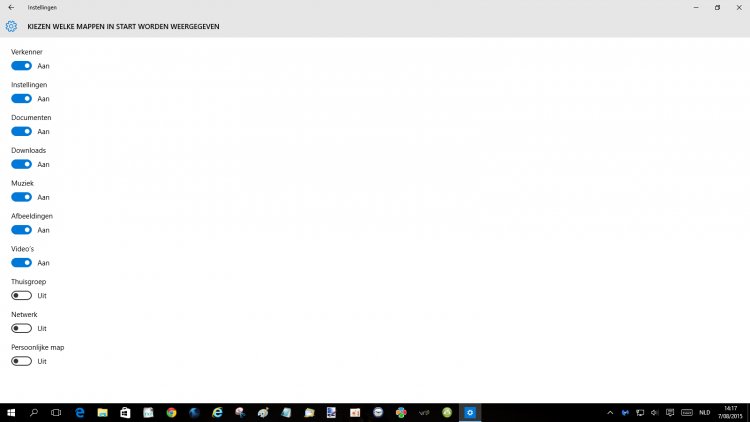Click the Persoonlijke map label text
The height and width of the screenshot is (422, 750).
[37, 347]
